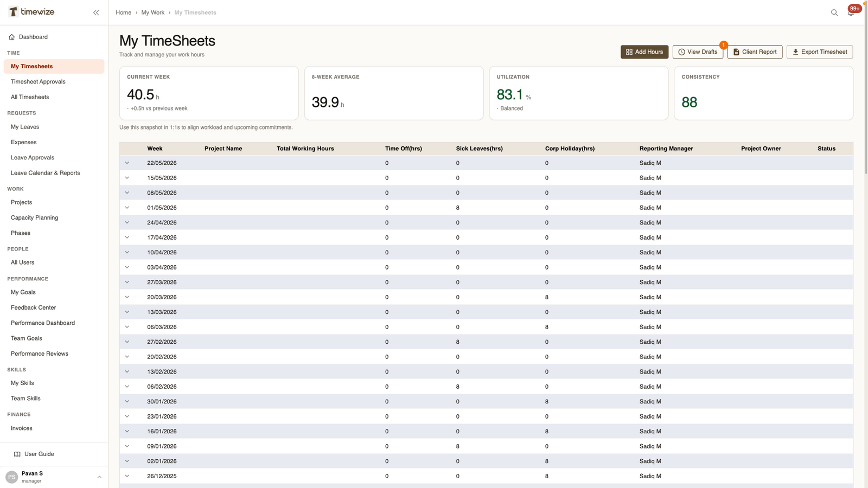This screenshot has width=868, height=488.
Task: Expand the 23/01/2026 week row
Action: [127, 416]
